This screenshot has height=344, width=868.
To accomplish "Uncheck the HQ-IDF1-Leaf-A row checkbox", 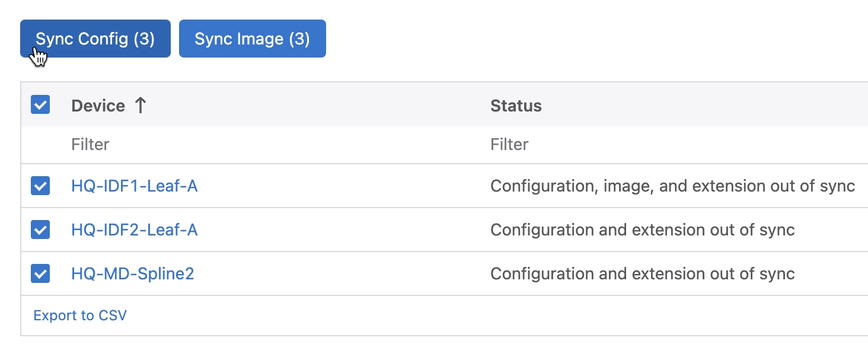I will point(40,186).
